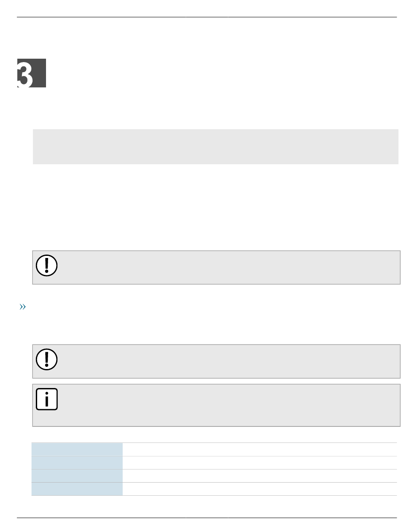Click the gray body of the upper exclamation notice
This screenshot has height=532, width=401.
228,267
